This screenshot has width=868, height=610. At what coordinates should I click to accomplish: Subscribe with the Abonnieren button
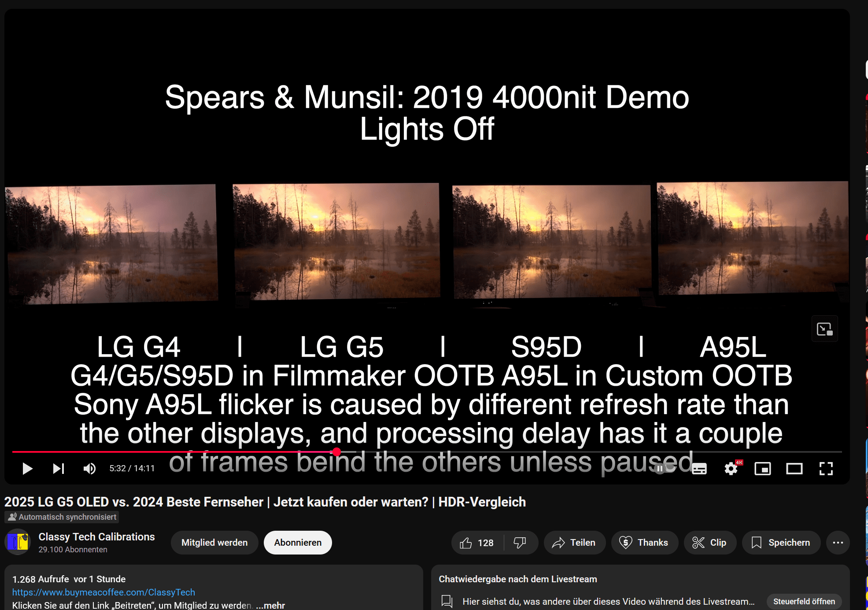pos(298,543)
